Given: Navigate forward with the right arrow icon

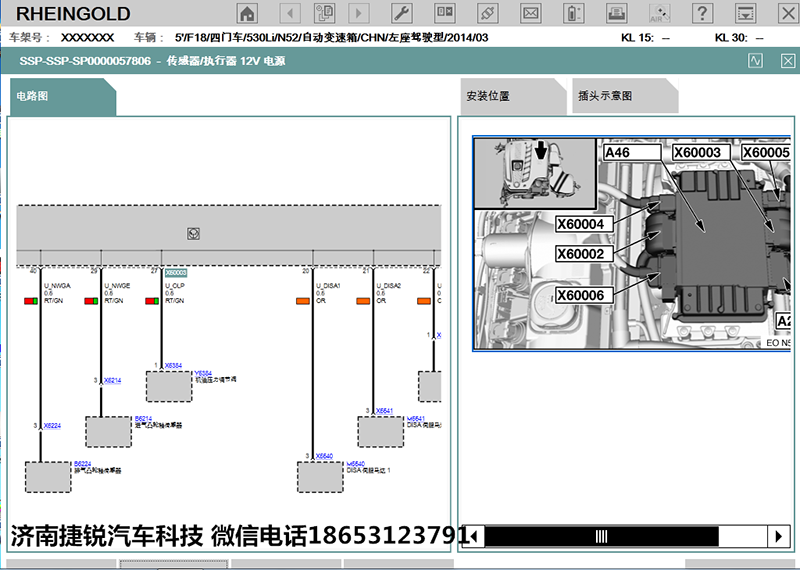Looking at the screenshot, I should coord(359,13).
